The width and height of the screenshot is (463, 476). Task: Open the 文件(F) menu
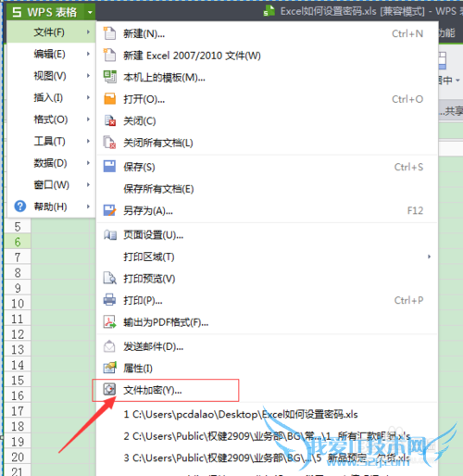pos(51,31)
